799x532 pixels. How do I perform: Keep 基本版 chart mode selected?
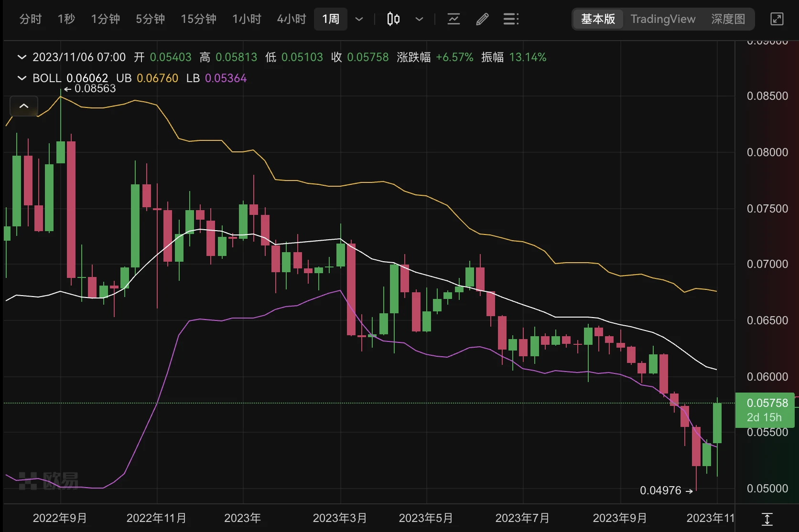tap(597, 19)
